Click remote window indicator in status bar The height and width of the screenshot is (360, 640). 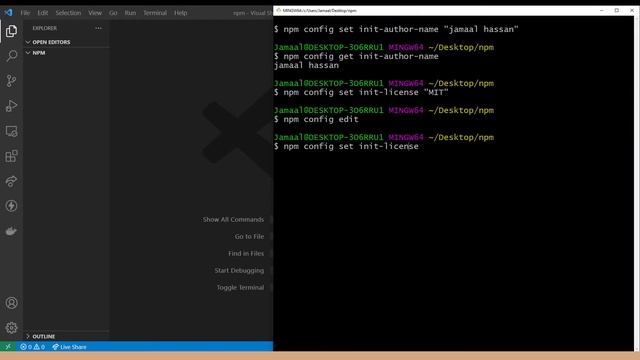[8, 347]
